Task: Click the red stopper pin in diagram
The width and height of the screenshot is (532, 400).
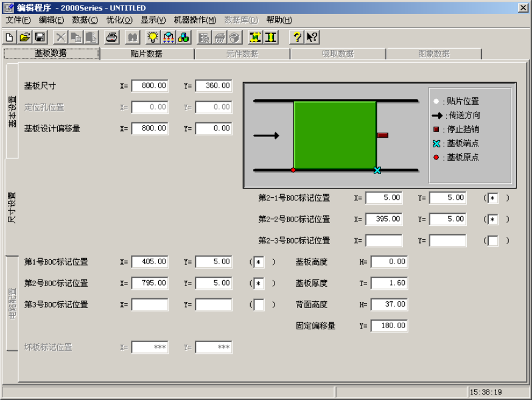Action: pos(382,135)
